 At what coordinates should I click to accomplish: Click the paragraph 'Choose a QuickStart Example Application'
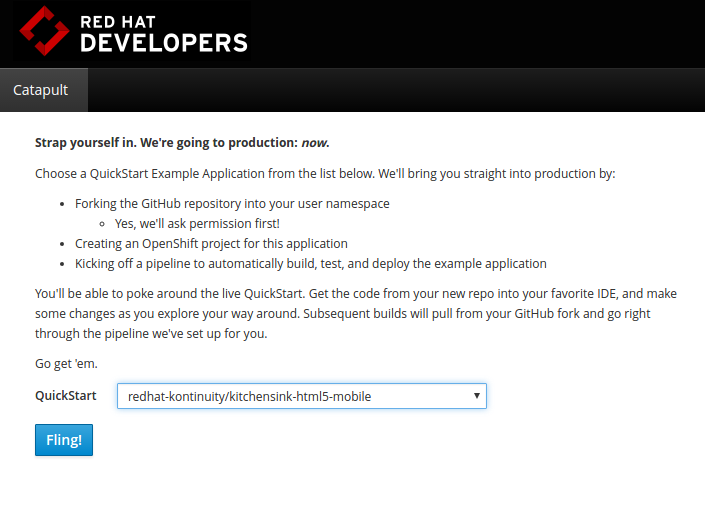[325, 173]
